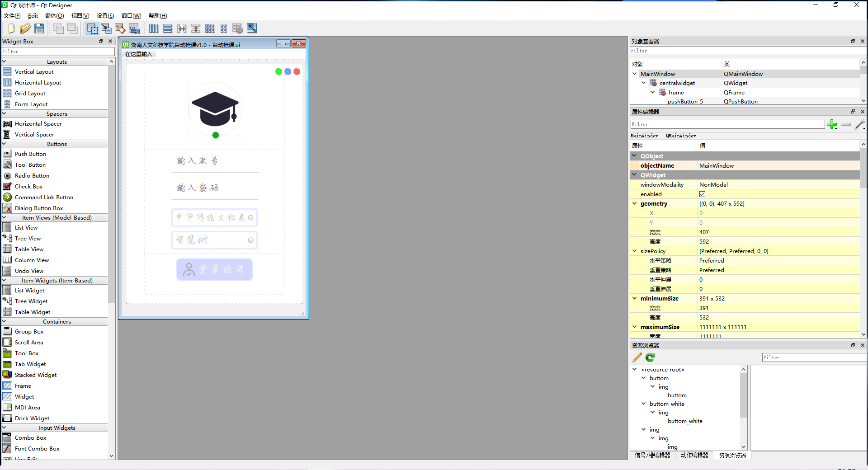Screen dimensions: 868x470
Task: Collapse the centralwidget tree node
Action: tap(644, 83)
